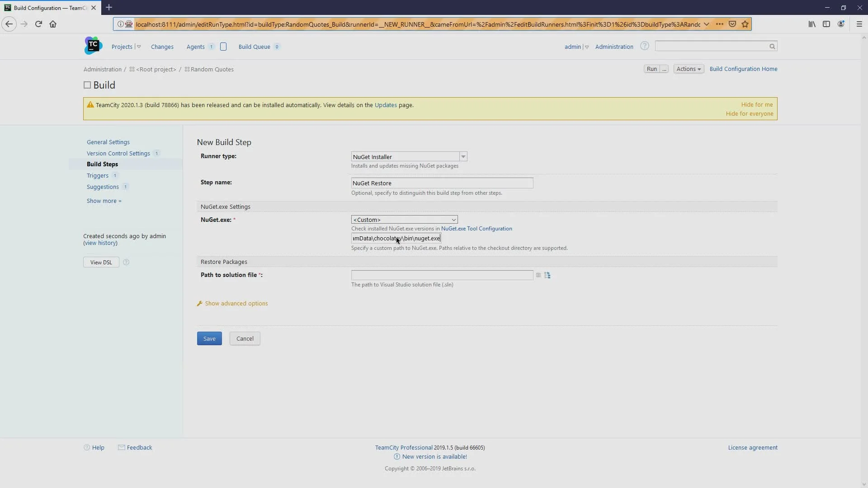Click the TeamCity logo icon
The height and width of the screenshot is (488, 868).
click(x=92, y=47)
